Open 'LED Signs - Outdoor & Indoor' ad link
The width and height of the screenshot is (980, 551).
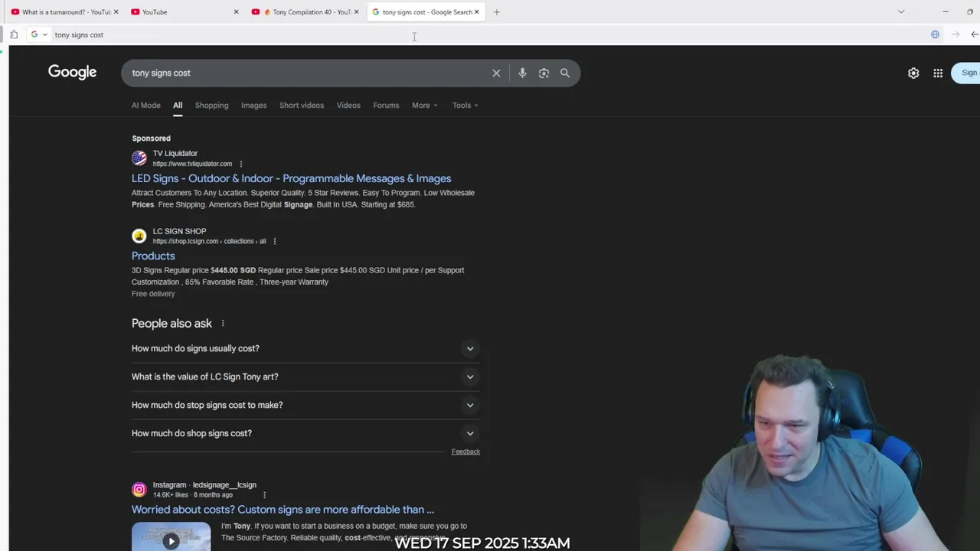tap(291, 178)
